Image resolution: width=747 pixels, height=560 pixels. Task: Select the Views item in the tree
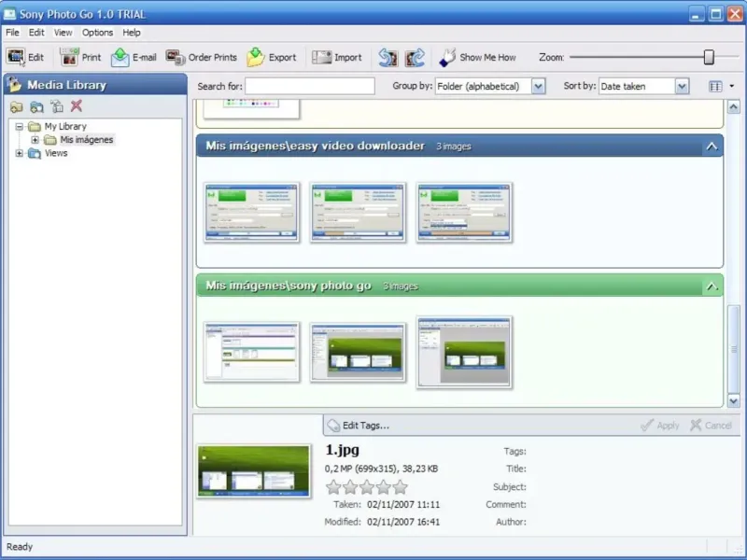(x=56, y=153)
